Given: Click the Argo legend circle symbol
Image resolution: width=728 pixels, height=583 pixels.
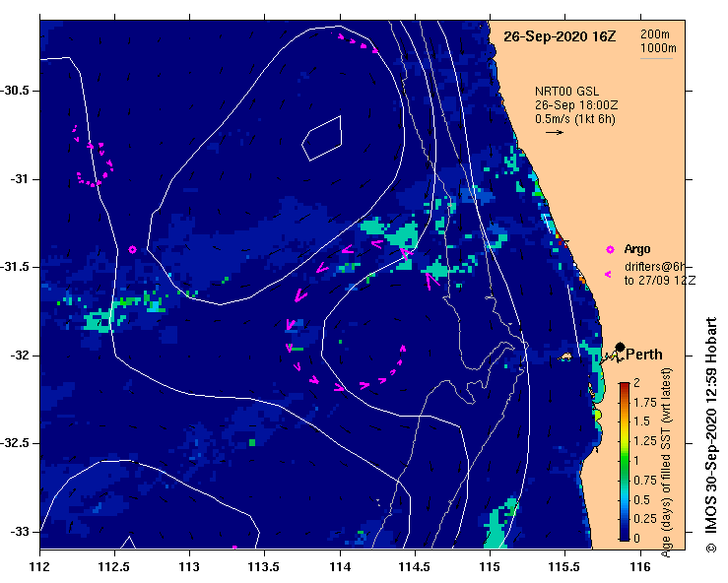Looking at the screenshot, I should [610, 250].
